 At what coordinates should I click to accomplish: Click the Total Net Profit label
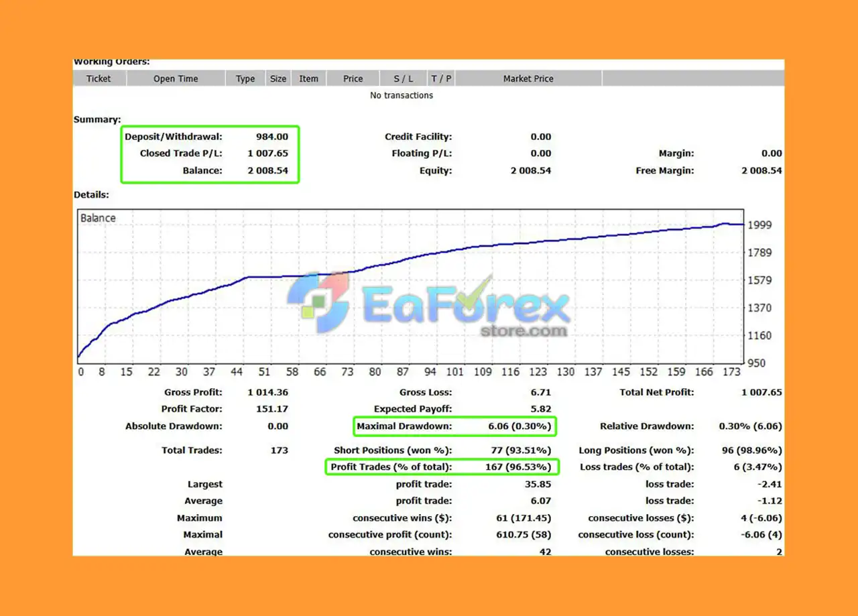pos(657,392)
